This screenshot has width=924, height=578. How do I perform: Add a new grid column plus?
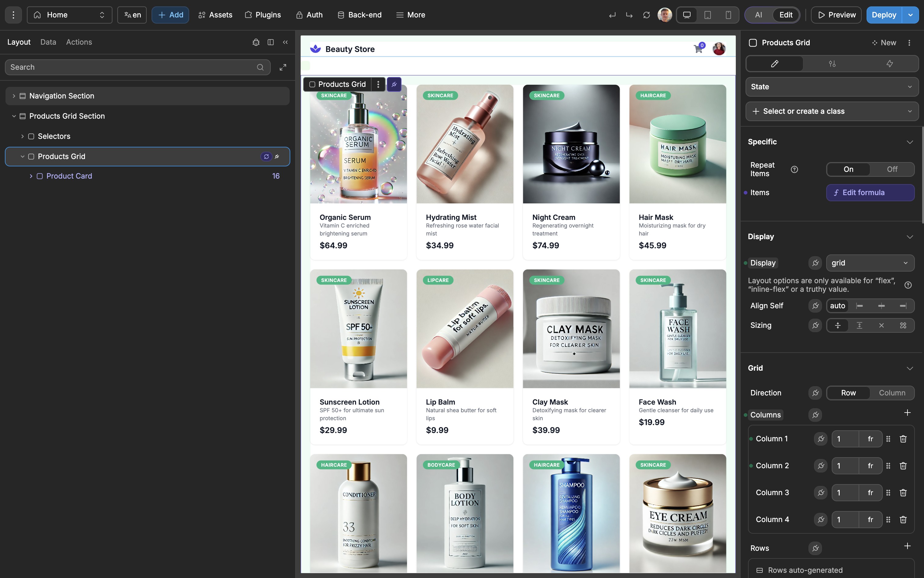pyautogui.click(x=908, y=413)
